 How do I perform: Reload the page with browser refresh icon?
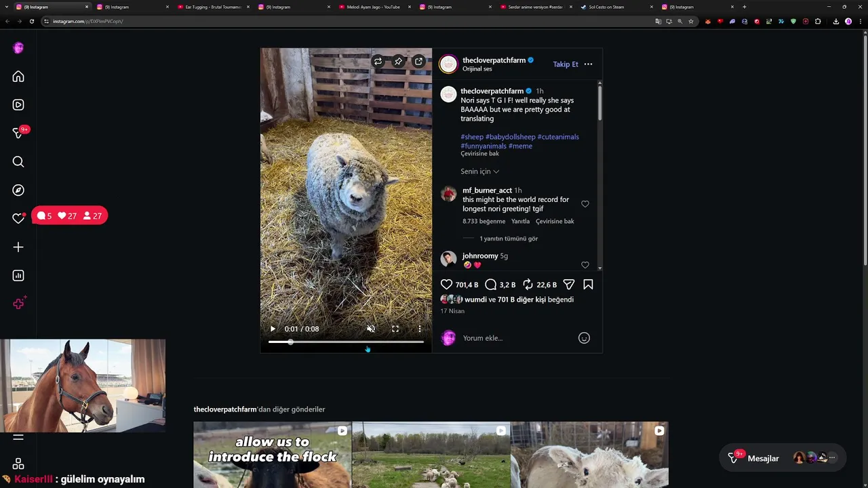[31, 21]
